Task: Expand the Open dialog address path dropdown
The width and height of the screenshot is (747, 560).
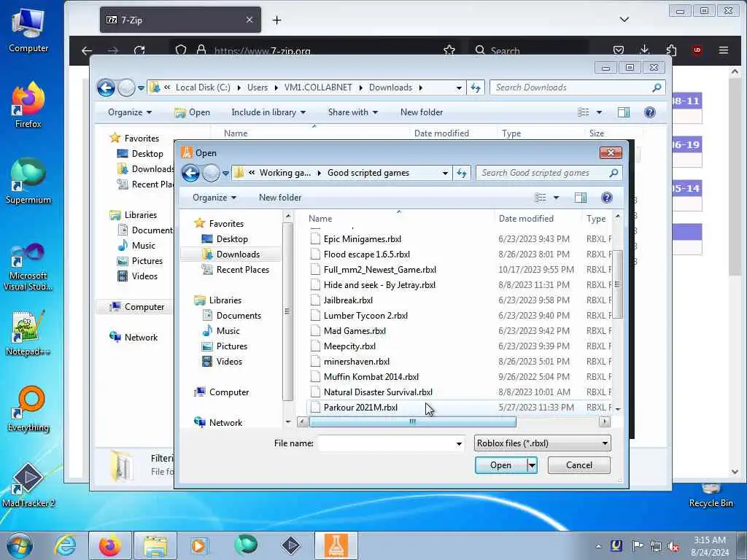Action: tap(445, 173)
